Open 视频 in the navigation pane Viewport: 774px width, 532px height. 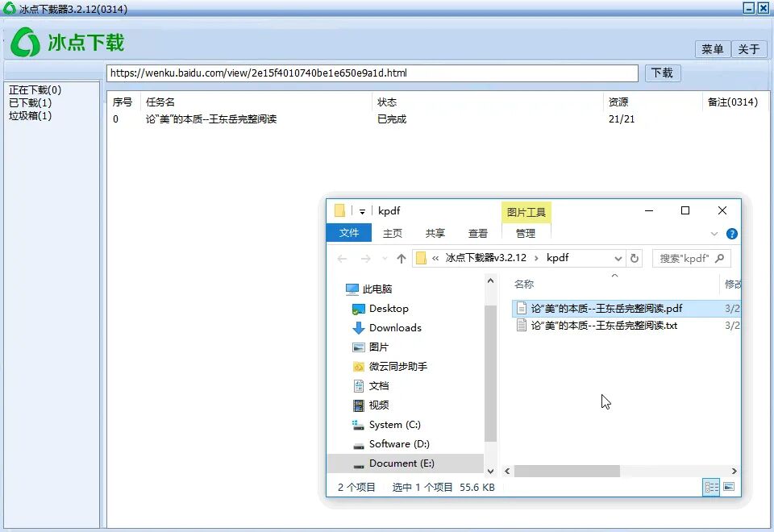pyautogui.click(x=379, y=405)
